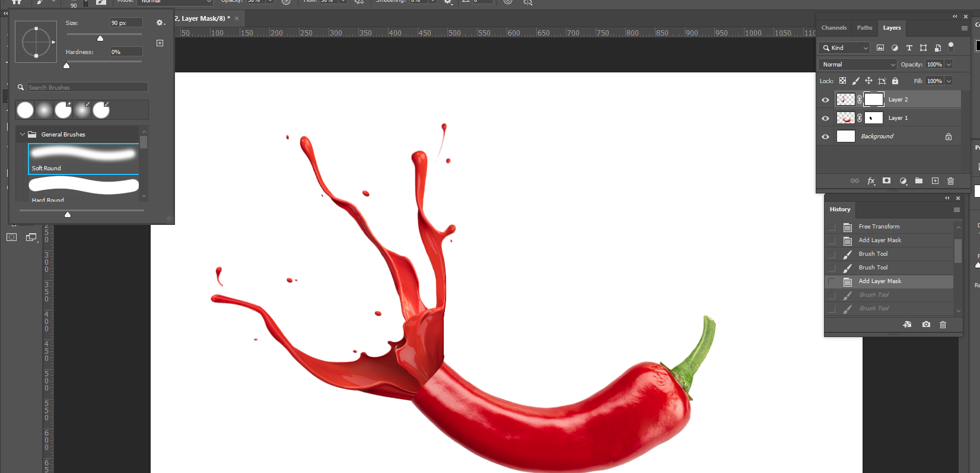Open History panel options menu
This screenshot has width=980, height=473.
pyautogui.click(x=957, y=209)
